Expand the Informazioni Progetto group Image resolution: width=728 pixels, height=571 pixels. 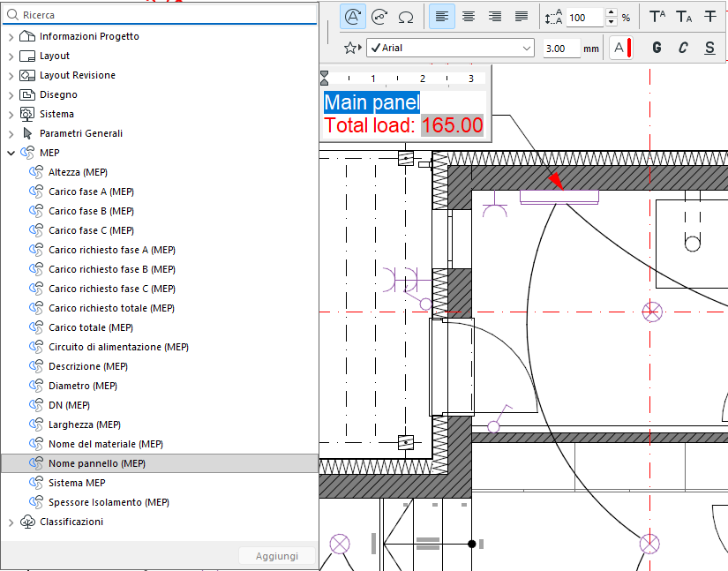tap(11, 37)
